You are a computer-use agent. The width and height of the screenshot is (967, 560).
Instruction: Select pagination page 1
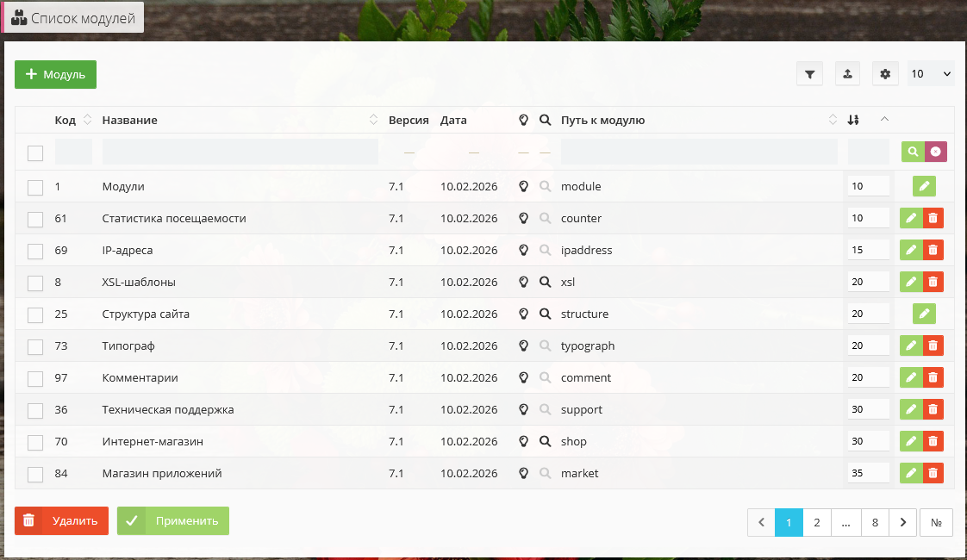pyautogui.click(x=789, y=523)
